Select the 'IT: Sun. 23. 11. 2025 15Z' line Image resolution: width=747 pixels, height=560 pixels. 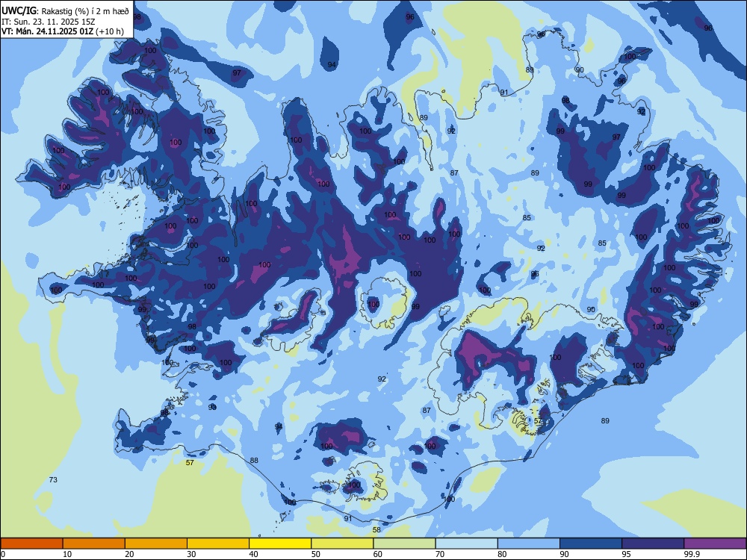click(48, 22)
